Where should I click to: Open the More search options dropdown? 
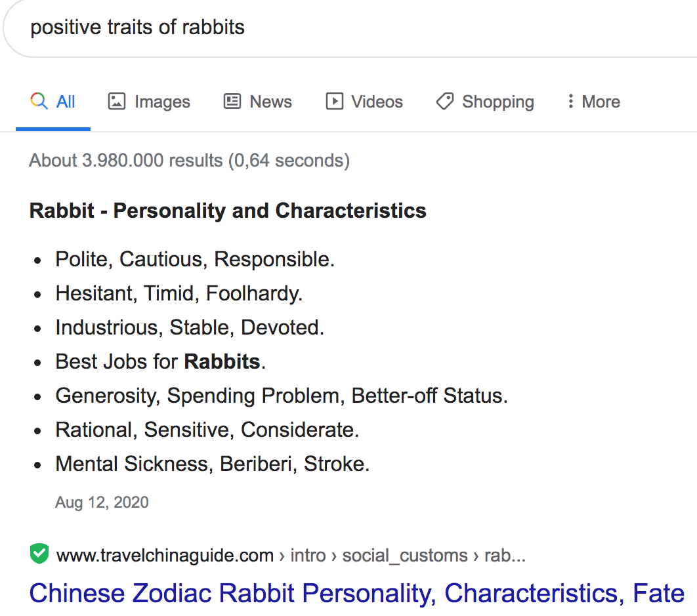pos(600,101)
